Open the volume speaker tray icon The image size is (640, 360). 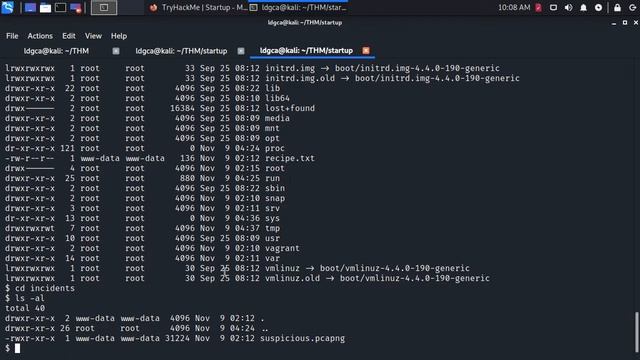(569, 7)
